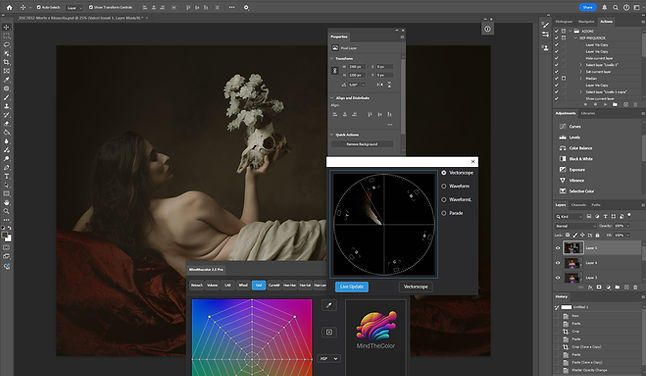This screenshot has height=376, width=646.
Task: Click the Exposure adjustment icon
Action: pyautogui.click(x=562, y=170)
